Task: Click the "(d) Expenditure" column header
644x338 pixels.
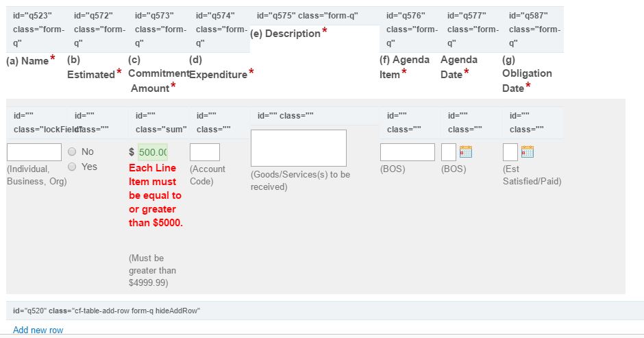Action: point(221,67)
